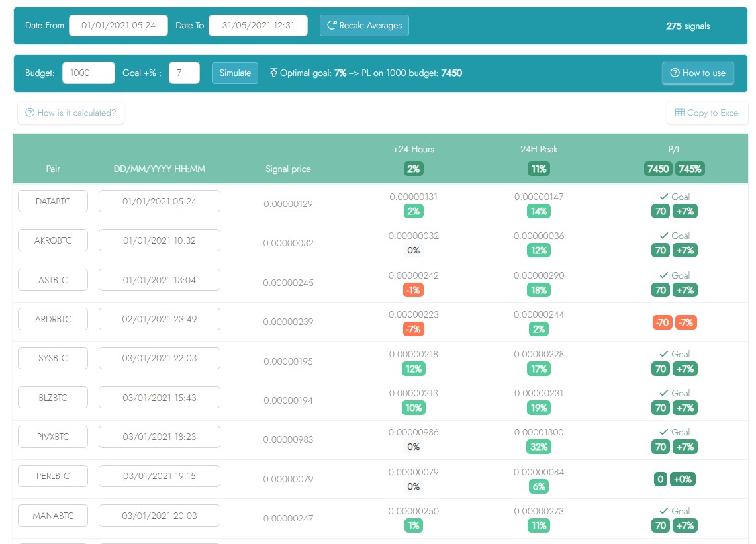Viewport: 756px width, 544px height.
Task: Click the Goal checkmark in the ASTBTC row
Action: 664,275
